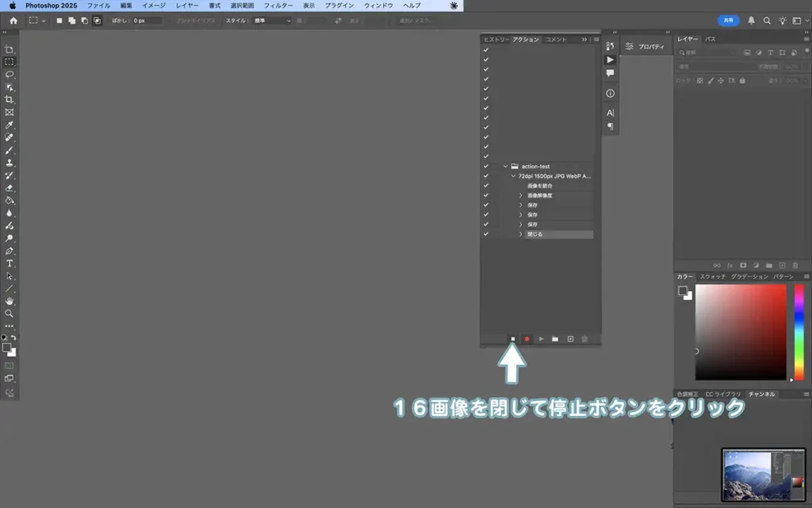Click the blue 共有 share button
The width and height of the screenshot is (812, 508).
pyautogui.click(x=729, y=21)
